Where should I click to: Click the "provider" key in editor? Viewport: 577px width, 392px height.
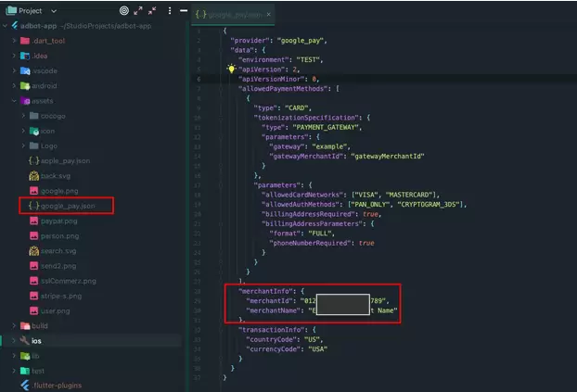coord(250,41)
